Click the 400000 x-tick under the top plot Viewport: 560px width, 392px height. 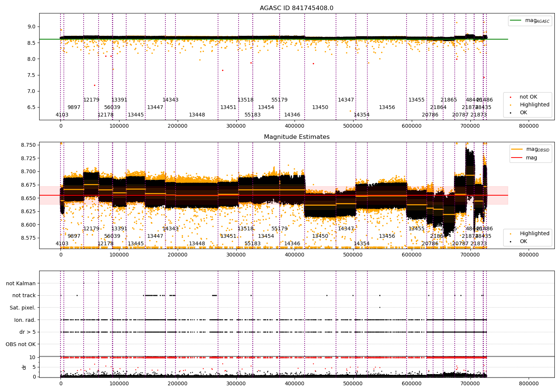[295, 126]
